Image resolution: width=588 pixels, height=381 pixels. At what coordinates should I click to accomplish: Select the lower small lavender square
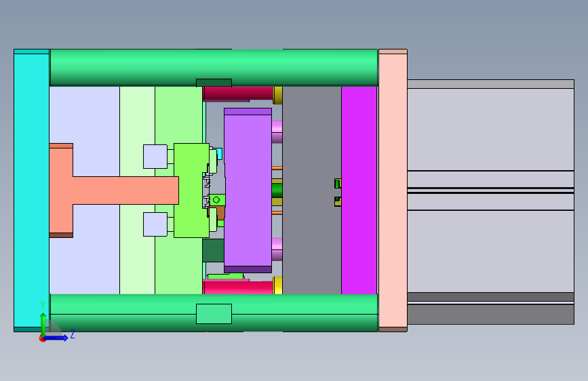click(x=155, y=224)
